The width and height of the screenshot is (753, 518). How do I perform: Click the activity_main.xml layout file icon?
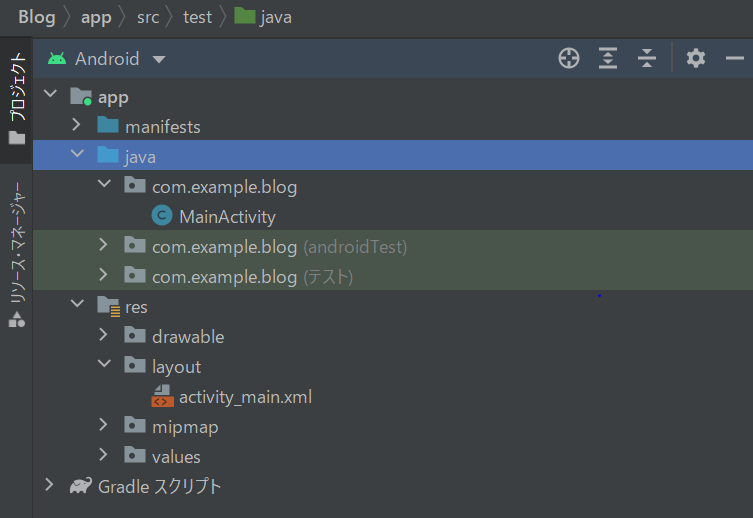coord(161,397)
